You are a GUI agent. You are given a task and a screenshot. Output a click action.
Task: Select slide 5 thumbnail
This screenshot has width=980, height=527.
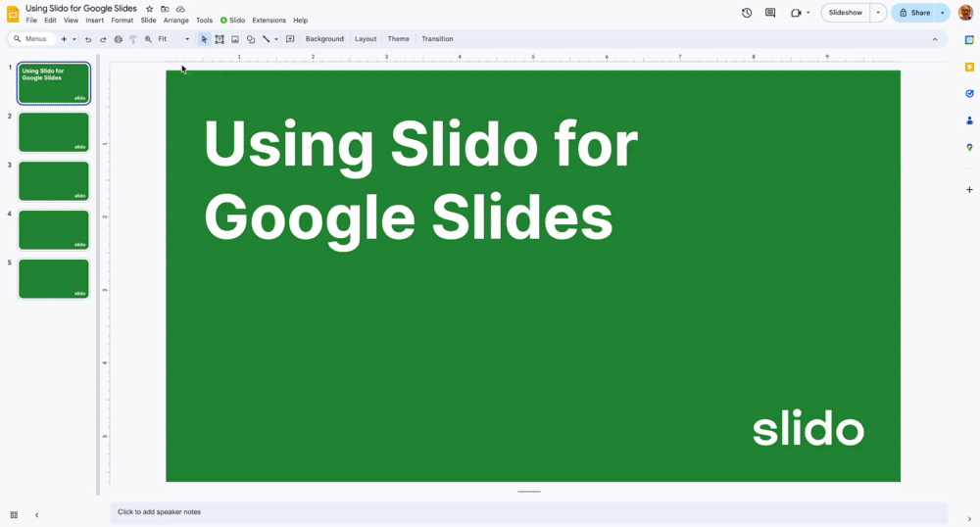tap(54, 279)
